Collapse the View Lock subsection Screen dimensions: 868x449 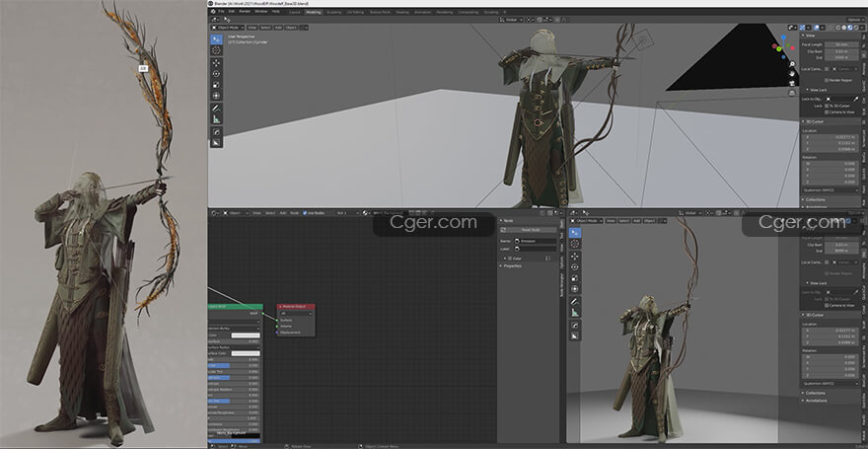tap(817, 90)
